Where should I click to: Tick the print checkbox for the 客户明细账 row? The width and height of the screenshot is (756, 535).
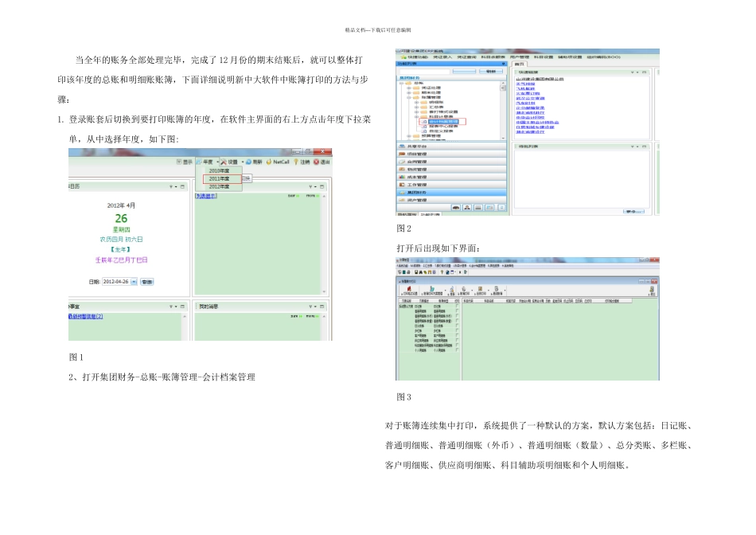[457, 335]
